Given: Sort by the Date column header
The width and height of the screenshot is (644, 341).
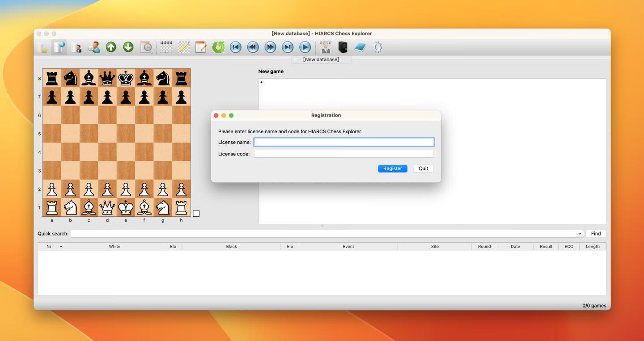Looking at the screenshot, I should click(x=515, y=247).
